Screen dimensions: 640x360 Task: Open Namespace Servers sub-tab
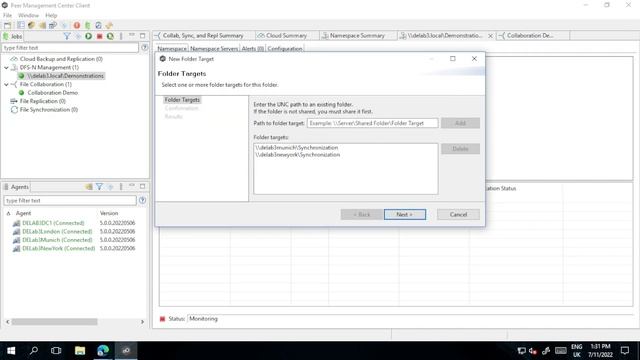point(214,49)
